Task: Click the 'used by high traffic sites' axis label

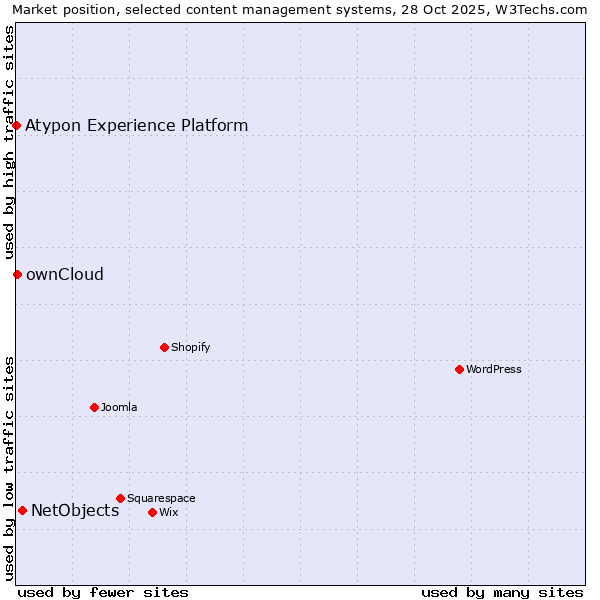Action: tap(9, 142)
